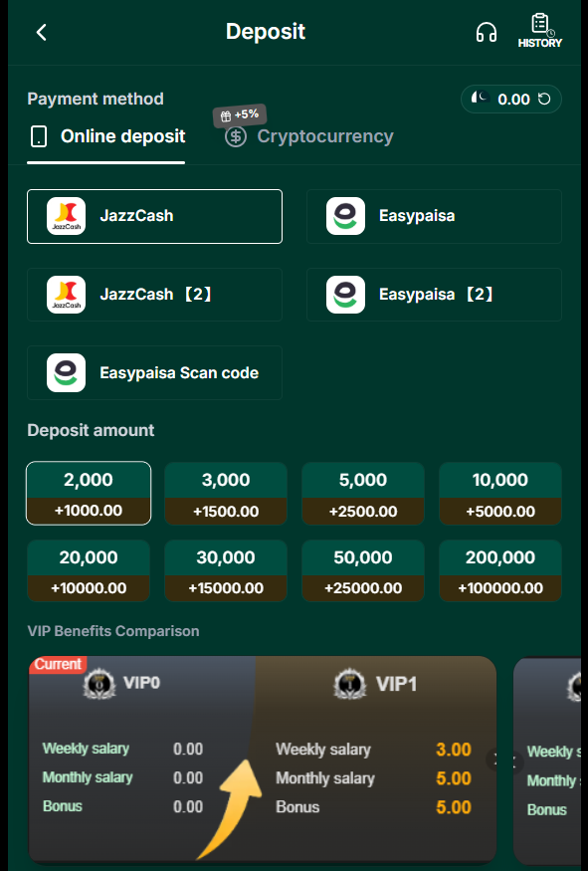Pick the 10,000 deposit amount
This screenshot has width=588, height=871.
[x=500, y=494]
